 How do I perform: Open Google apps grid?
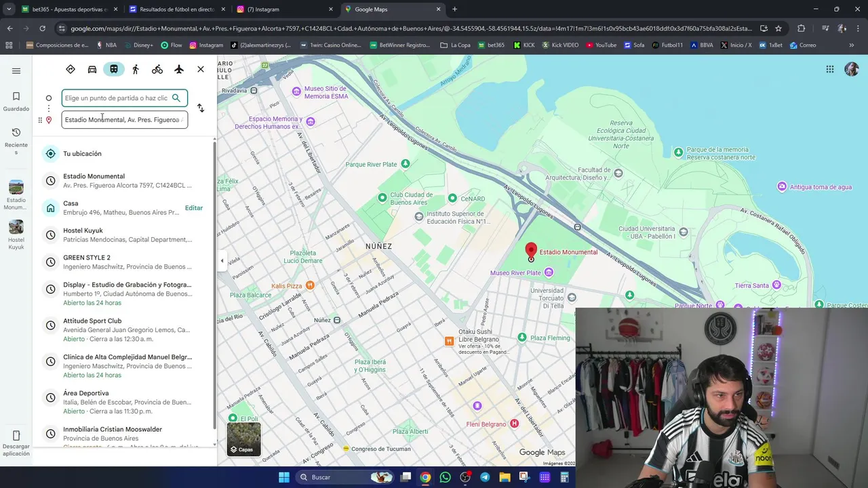[x=830, y=69]
